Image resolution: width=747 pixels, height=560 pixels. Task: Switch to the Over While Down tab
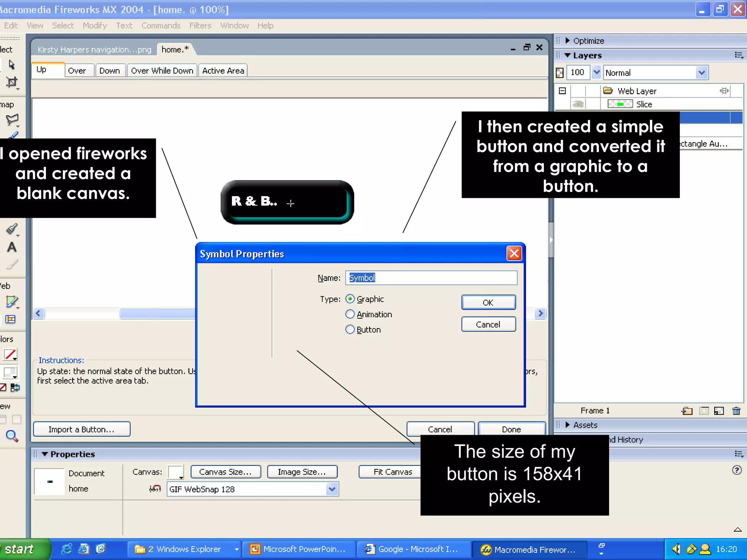162,71
